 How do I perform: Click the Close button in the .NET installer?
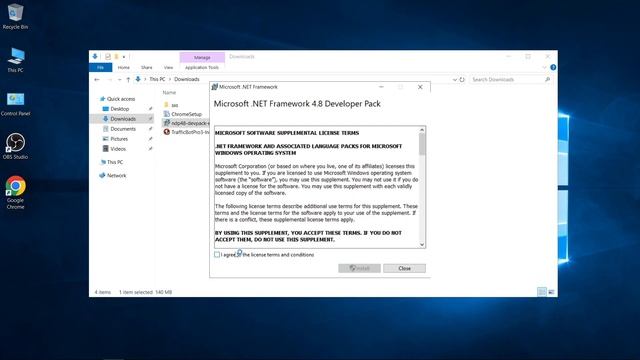click(x=404, y=268)
